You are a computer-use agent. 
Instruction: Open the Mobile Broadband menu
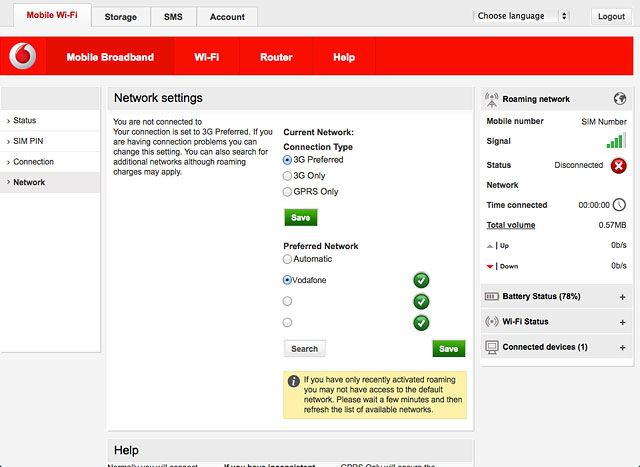click(x=110, y=57)
